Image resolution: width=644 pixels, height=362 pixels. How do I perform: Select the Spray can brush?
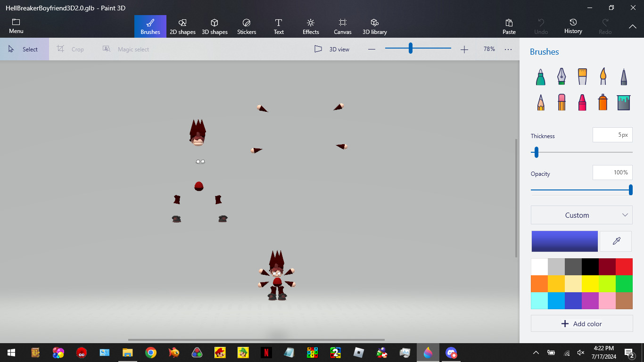[x=603, y=102]
